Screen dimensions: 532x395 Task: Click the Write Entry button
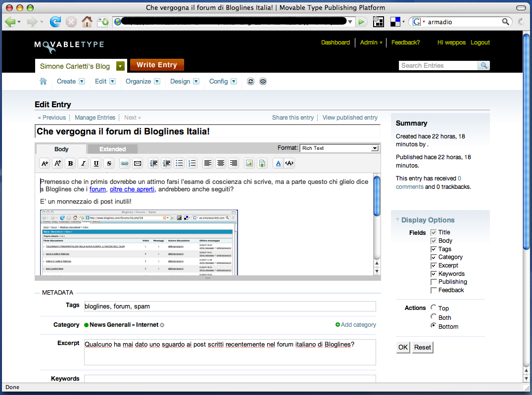tap(157, 65)
